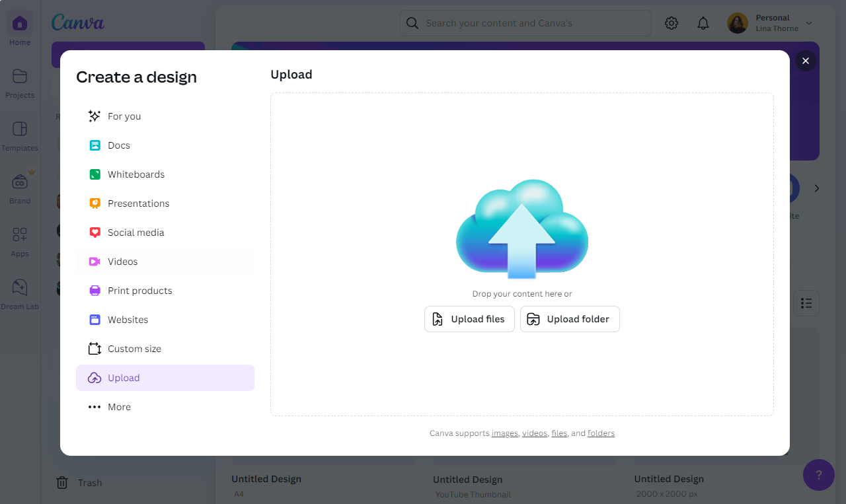
Task: Open Trash in the sidebar
Action: click(x=79, y=483)
